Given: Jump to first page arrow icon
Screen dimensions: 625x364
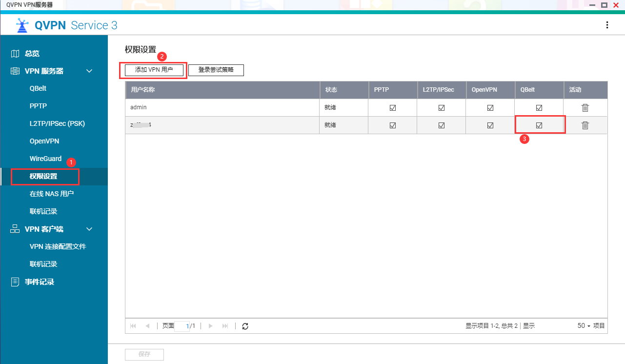Looking at the screenshot, I should (133, 326).
